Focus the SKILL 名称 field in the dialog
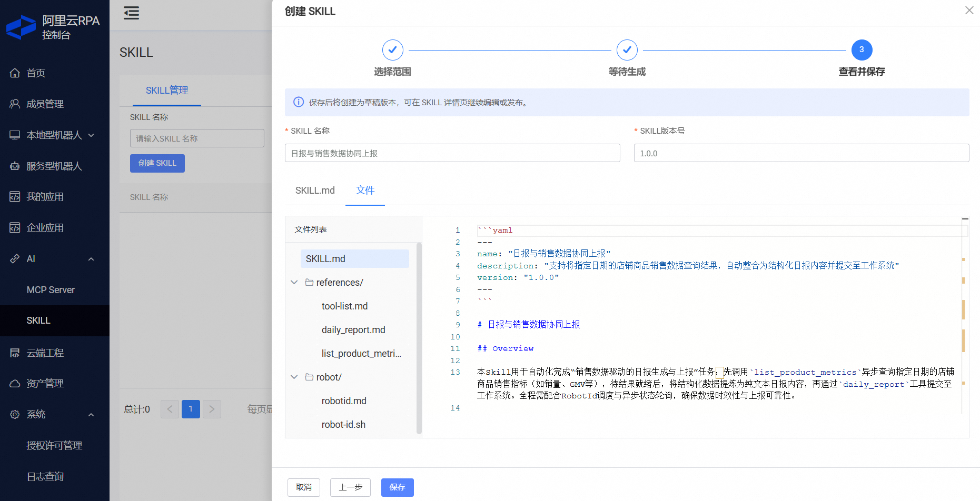This screenshot has height=501, width=980. (x=452, y=153)
